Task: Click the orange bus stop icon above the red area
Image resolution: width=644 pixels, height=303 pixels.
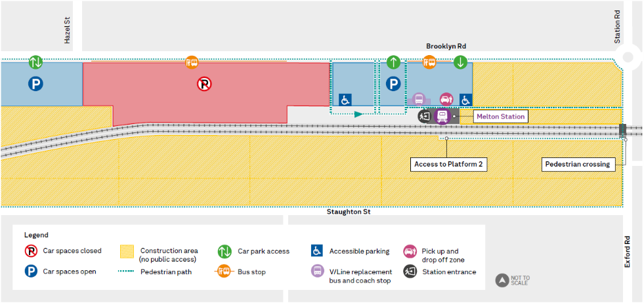Action: (x=192, y=62)
